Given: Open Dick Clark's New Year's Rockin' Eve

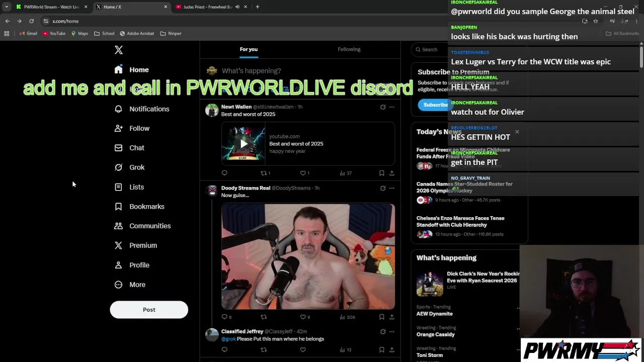Looking at the screenshot, I should click(x=483, y=277).
